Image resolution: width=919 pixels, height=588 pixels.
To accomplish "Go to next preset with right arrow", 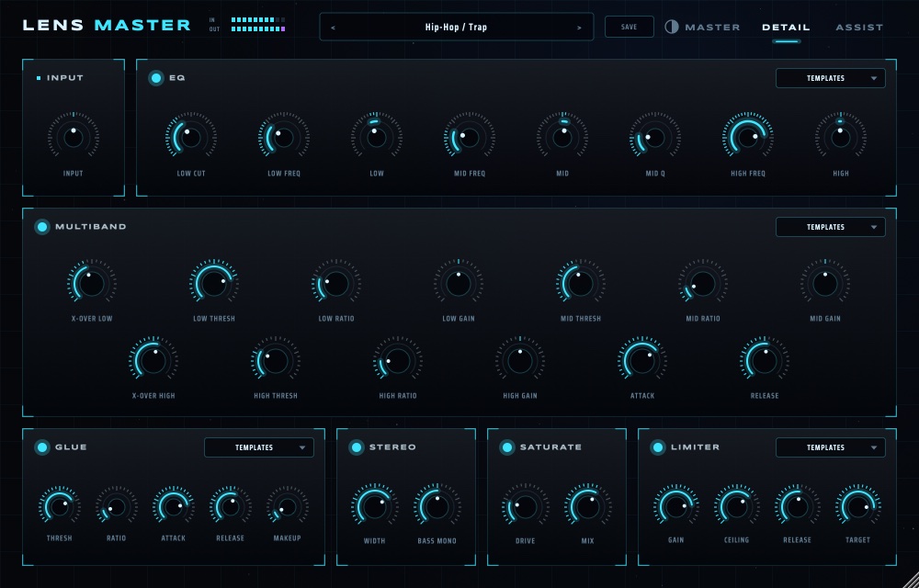I will tap(580, 28).
